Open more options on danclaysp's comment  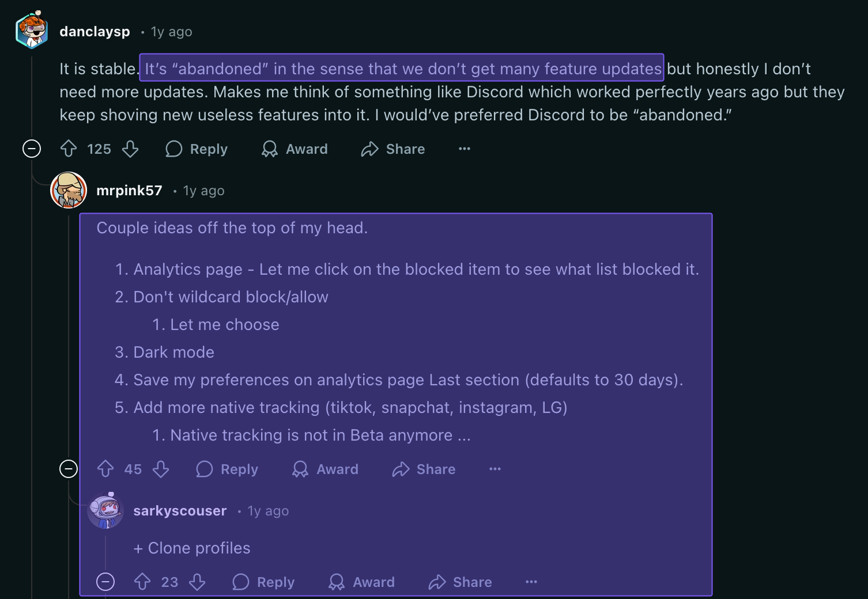465,149
